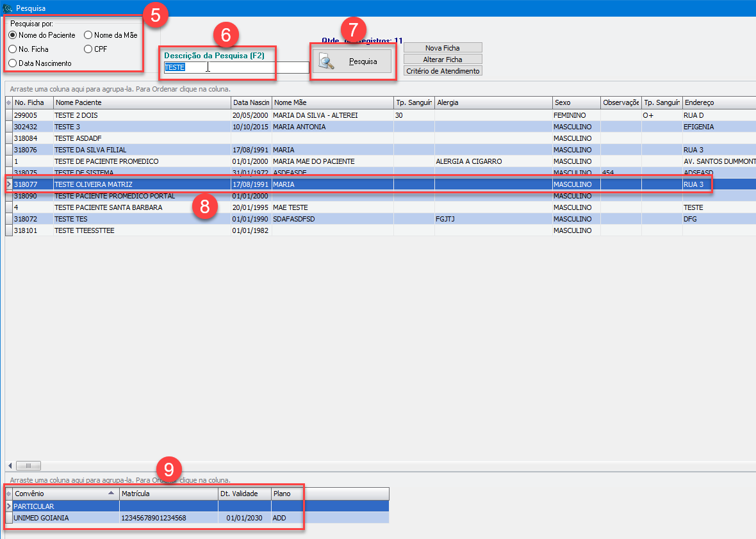The image size is (756, 539).
Task: Sort grid by Sexo column header
Action: pos(575,102)
